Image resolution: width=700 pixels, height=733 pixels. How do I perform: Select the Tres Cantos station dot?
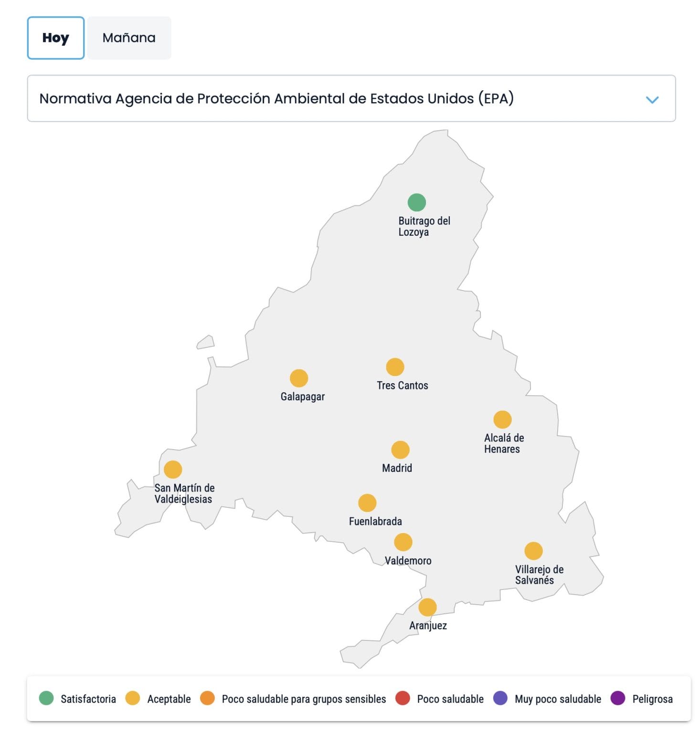pos(395,367)
